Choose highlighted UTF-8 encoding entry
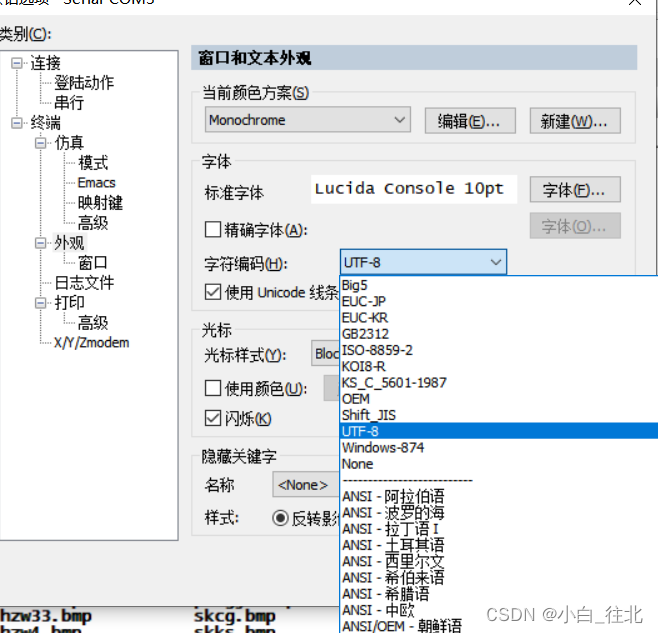The image size is (658, 633). tap(499, 432)
